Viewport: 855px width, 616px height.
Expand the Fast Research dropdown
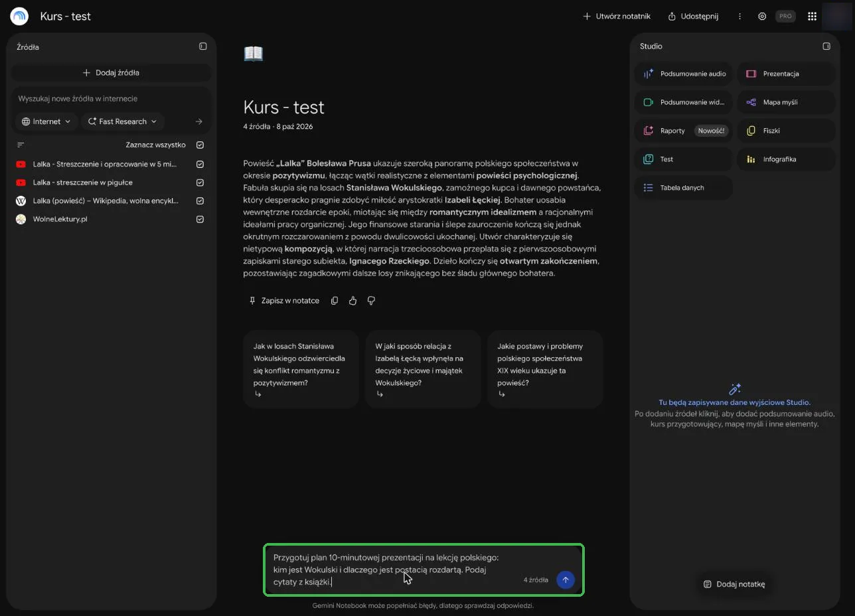click(x=123, y=121)
